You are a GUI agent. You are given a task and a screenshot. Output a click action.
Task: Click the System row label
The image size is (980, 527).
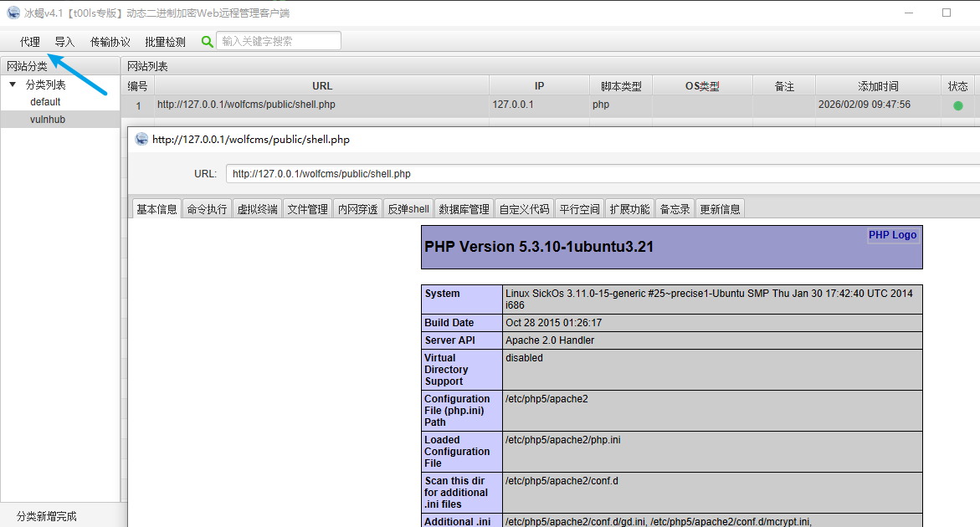point(442,294)
